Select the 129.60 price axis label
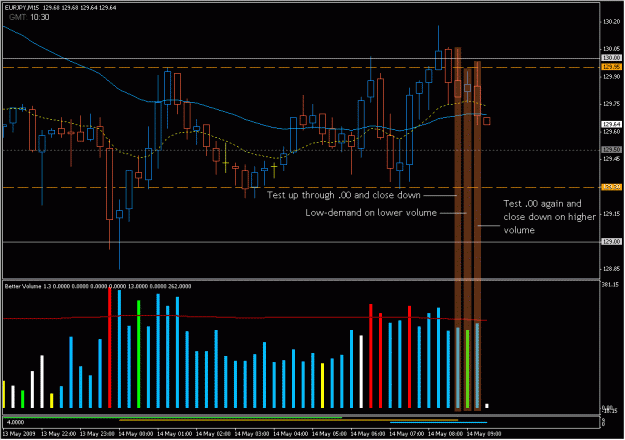Image resolution: width=625 pixels, height=440 pixels. pos(611,132)
